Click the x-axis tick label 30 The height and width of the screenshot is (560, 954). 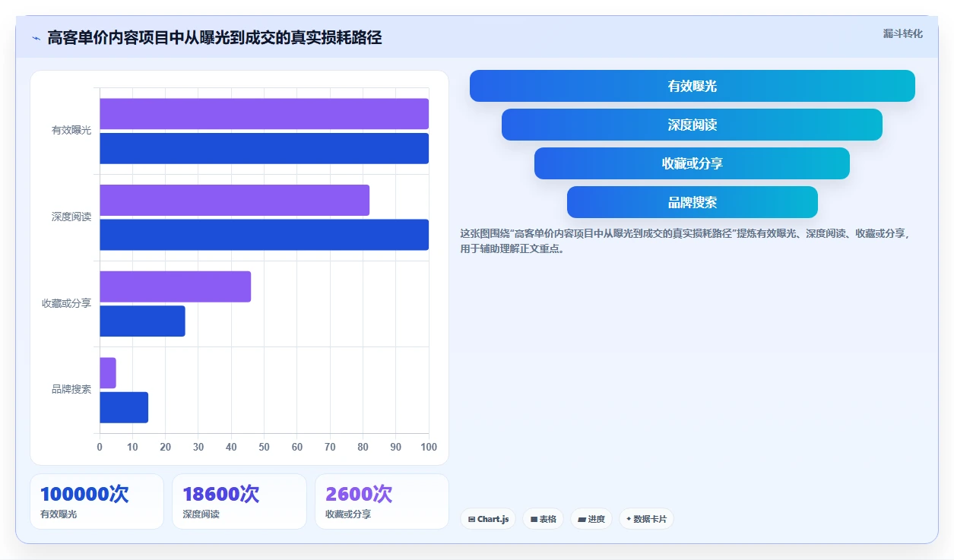point(198,447)
